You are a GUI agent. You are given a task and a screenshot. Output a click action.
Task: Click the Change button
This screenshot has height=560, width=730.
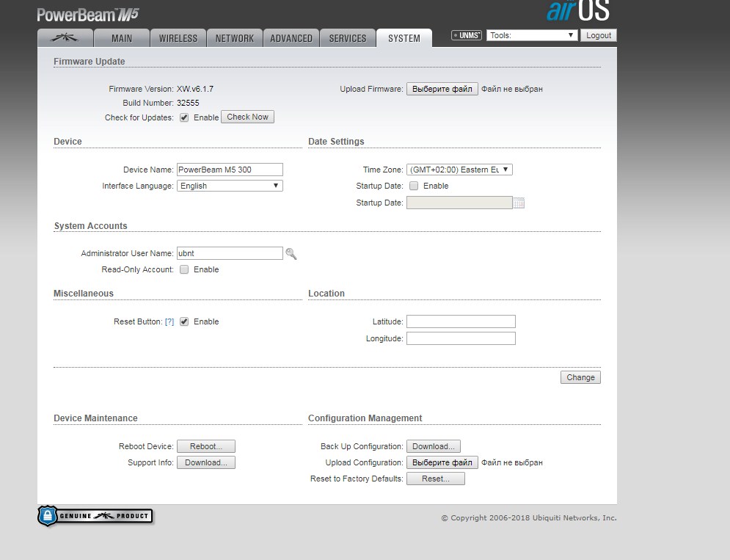point(580,377)
